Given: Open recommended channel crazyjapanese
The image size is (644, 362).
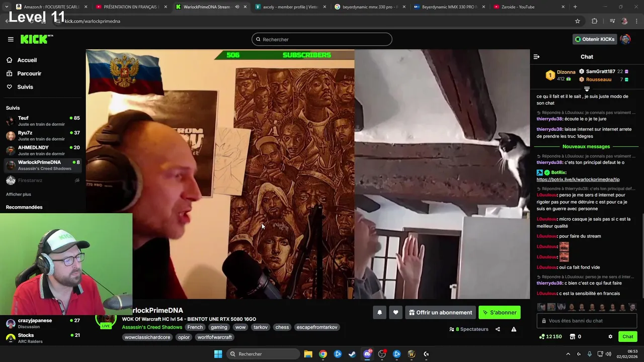Looking at the screenshot, I should point(43,323).
